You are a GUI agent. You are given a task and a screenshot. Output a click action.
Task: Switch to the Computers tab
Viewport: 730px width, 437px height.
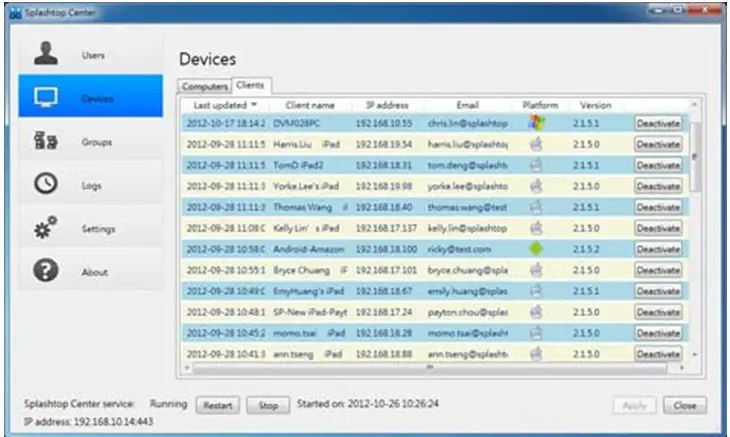pyautogui.click(x=205, y=87)
